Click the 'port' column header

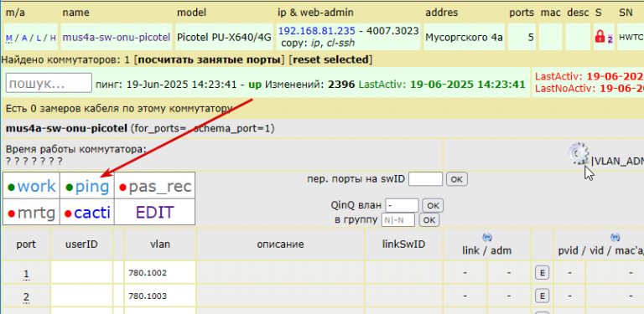26,245
